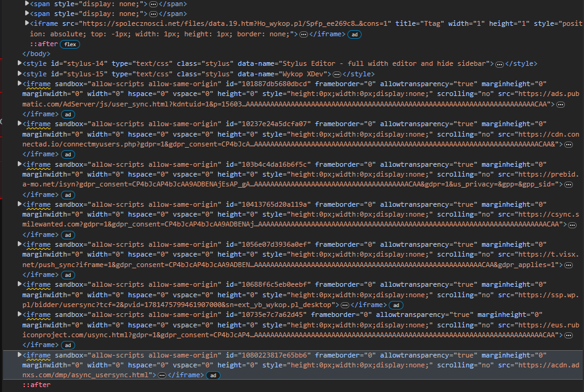Click the ad badge for iframe 10688f6c5eb0eebf
This screenshot has width=584, height=392.
coord(396,305)
